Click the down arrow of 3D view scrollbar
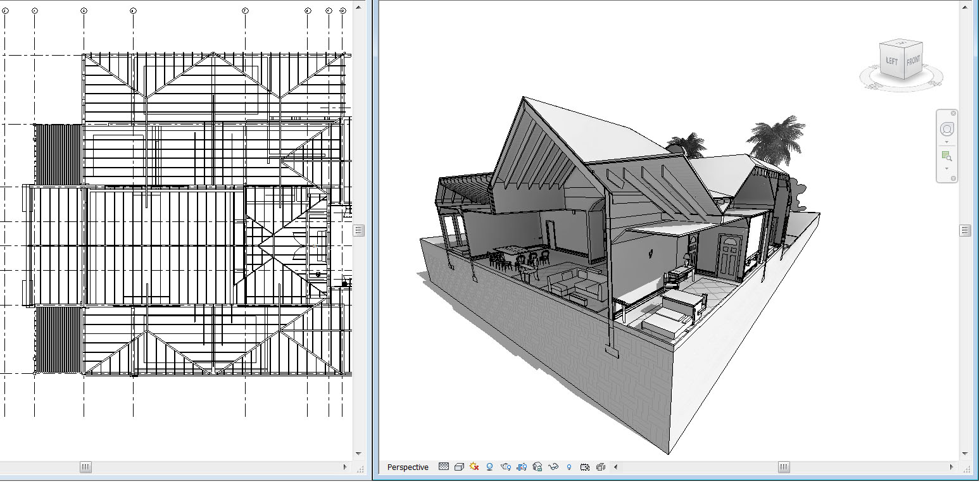 pyautogui.click(x=965, y=454)
